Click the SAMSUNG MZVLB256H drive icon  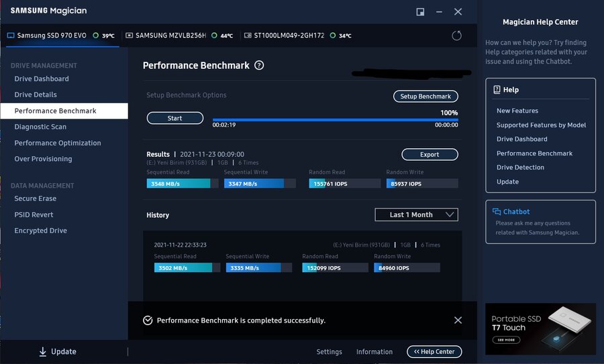(130, 36)
